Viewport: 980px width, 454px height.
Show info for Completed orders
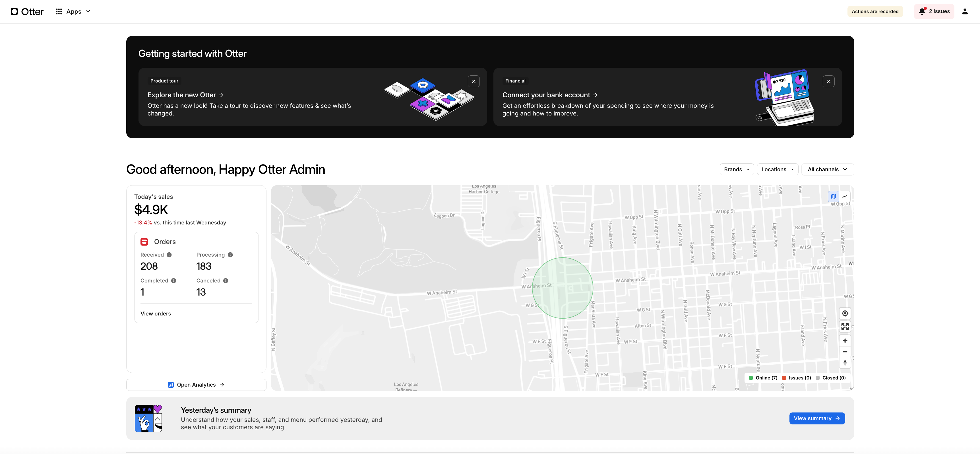[173, 281]
